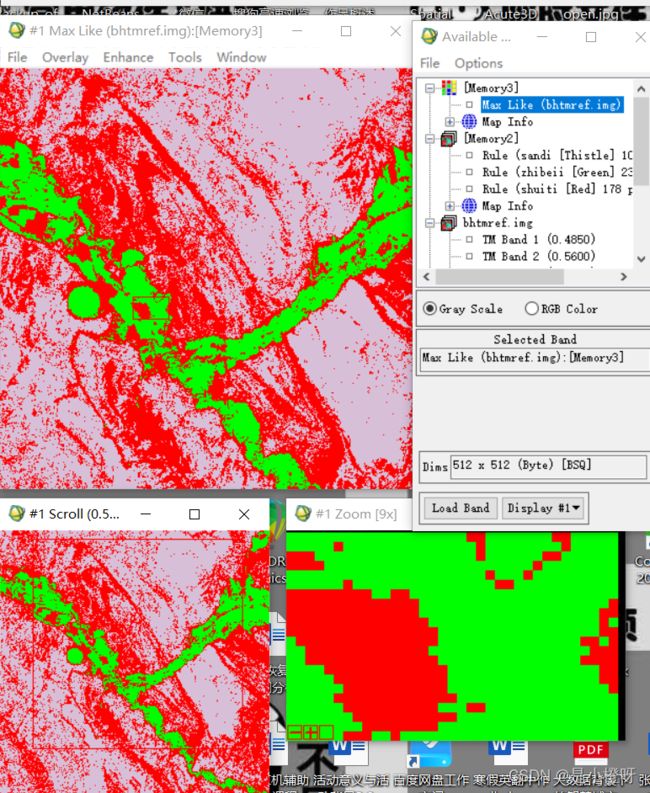Viewport: 650px width, 793px height.
Task: Select Rule (zhibeii [Green]) entry
Action: pyautogui.click(x=557, y=172)
